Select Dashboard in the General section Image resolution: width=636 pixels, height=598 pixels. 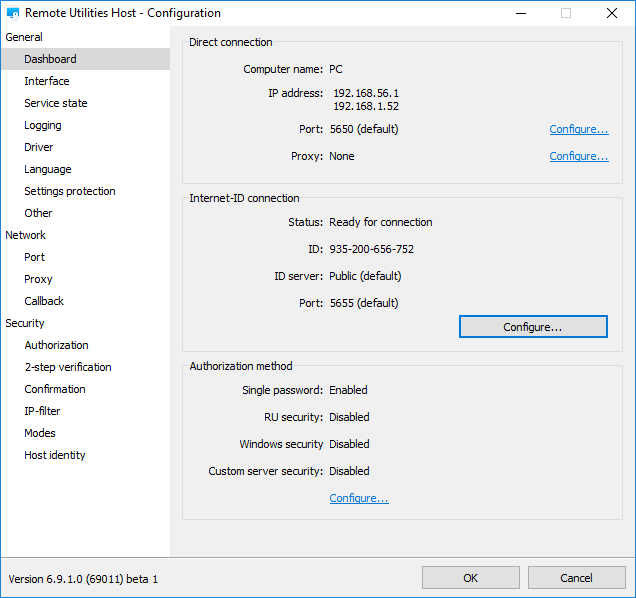click(86, 59)
